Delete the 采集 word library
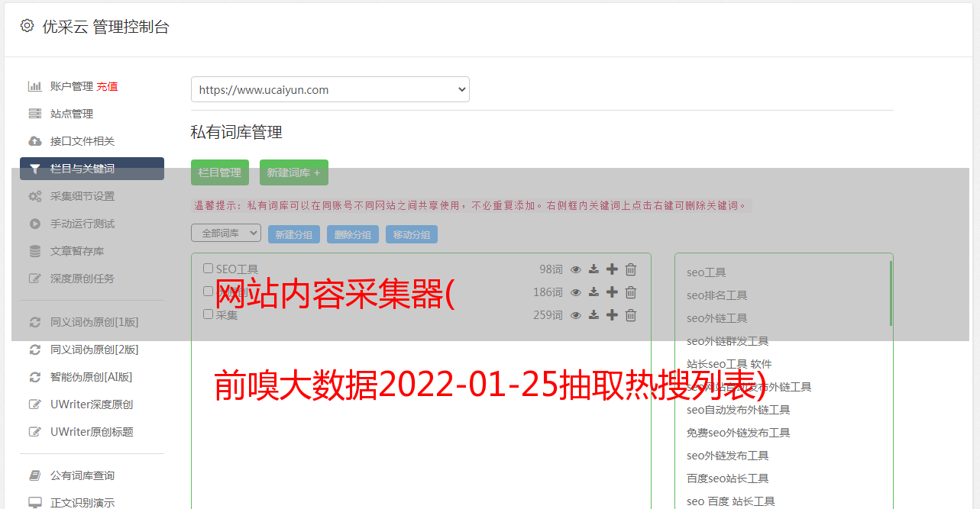This screenshot has height=509, width=980. [631, 315]
